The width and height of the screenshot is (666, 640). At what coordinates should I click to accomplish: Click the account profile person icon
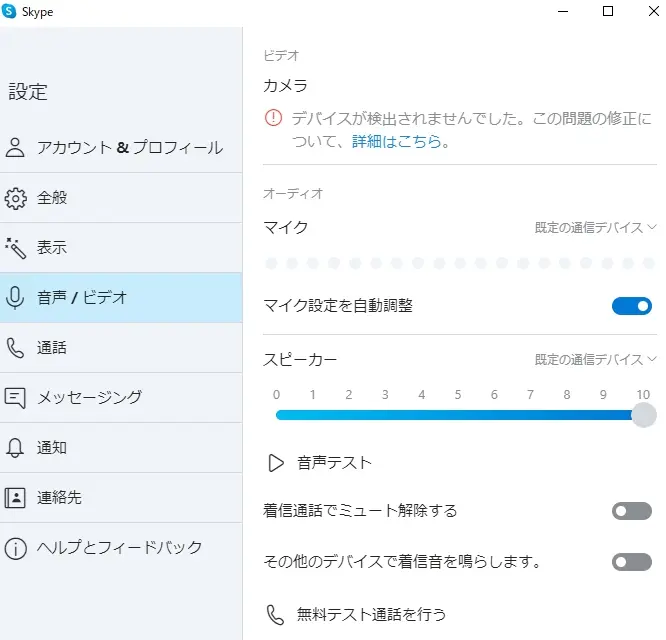click(x=15, y=148)
